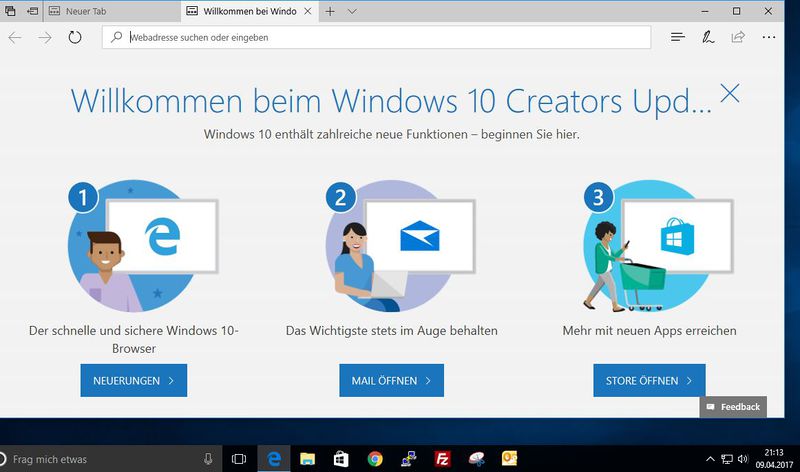
Task: Minimize the Edge window
Action: pyautogui.click(x=705, y=11)
